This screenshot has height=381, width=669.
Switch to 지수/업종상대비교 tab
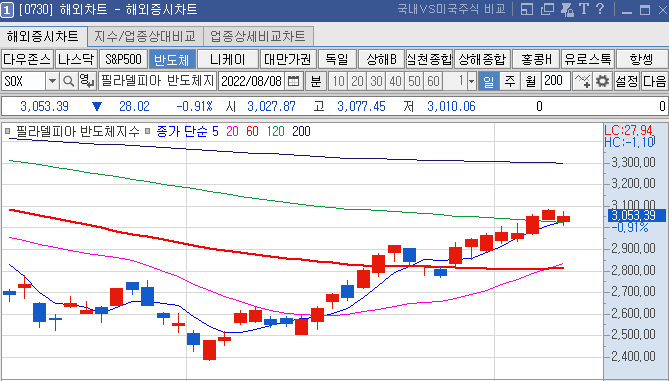pos(145,36)
